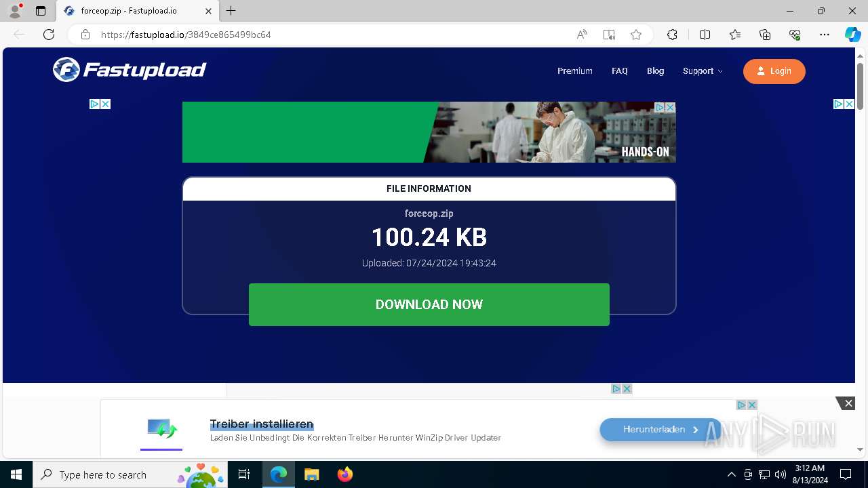Refresh the current page
The image size is (868, 488).
pos(49,35)
